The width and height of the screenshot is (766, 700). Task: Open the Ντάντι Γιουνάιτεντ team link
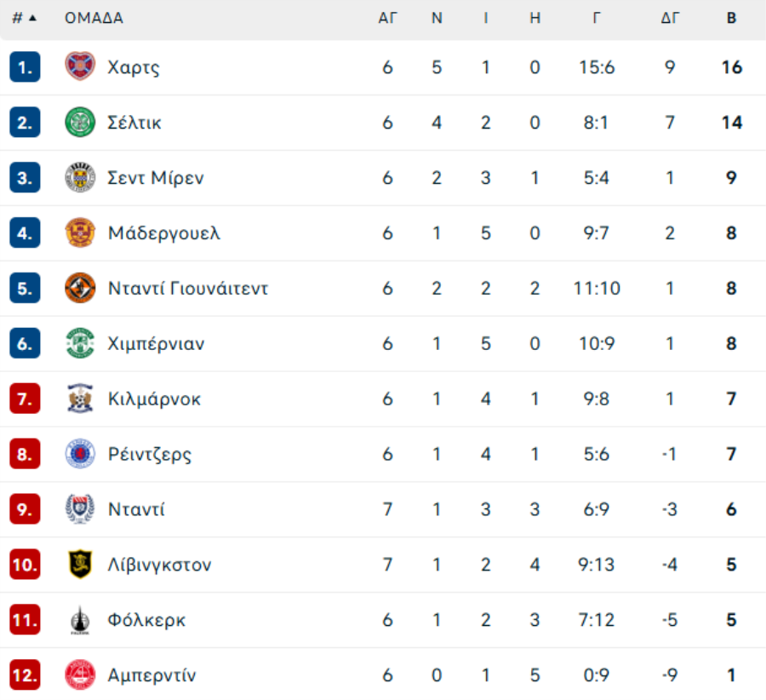[x=188, y=288]
